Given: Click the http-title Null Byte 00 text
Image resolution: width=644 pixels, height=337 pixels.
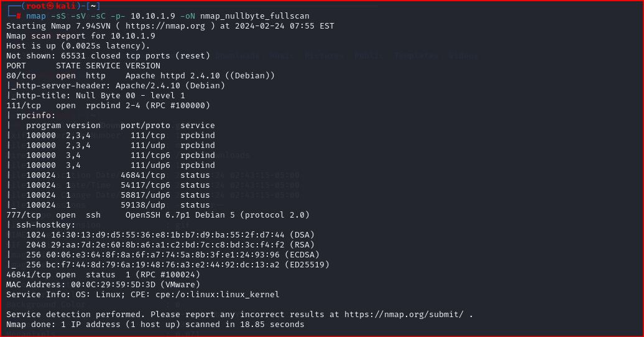Looking at the screenshot, I should [131, 96].
